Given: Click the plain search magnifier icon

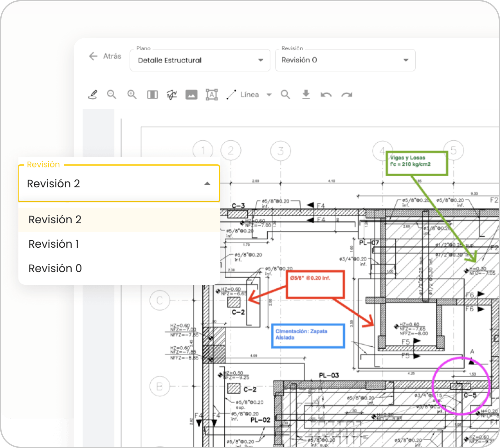Looking at the screenshot, I should (x=285, y=94).
